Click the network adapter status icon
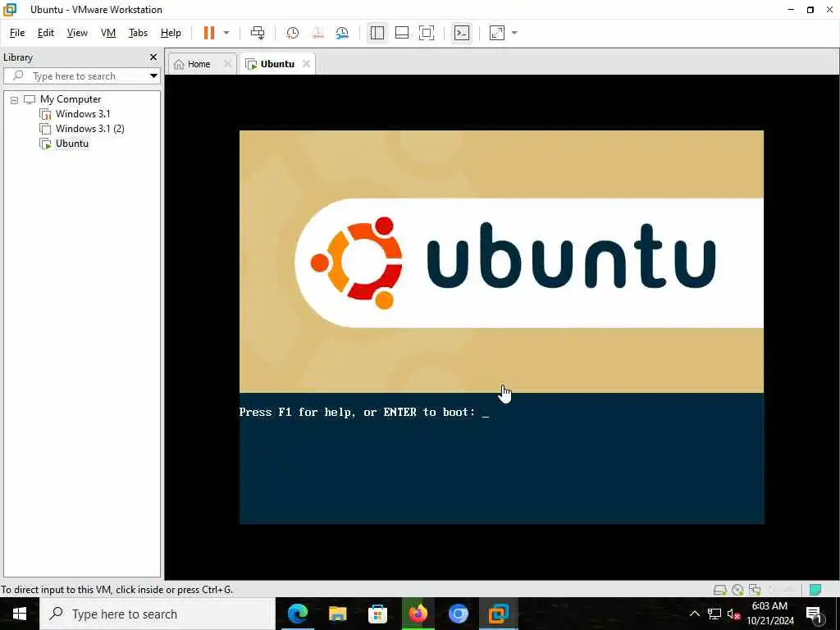This screenshot has height=630, width=840. click(755, 590)
